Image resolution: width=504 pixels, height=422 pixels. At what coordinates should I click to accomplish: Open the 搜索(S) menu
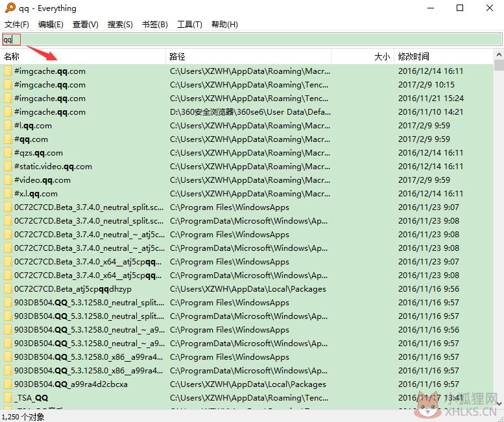[x=120, y=25]
